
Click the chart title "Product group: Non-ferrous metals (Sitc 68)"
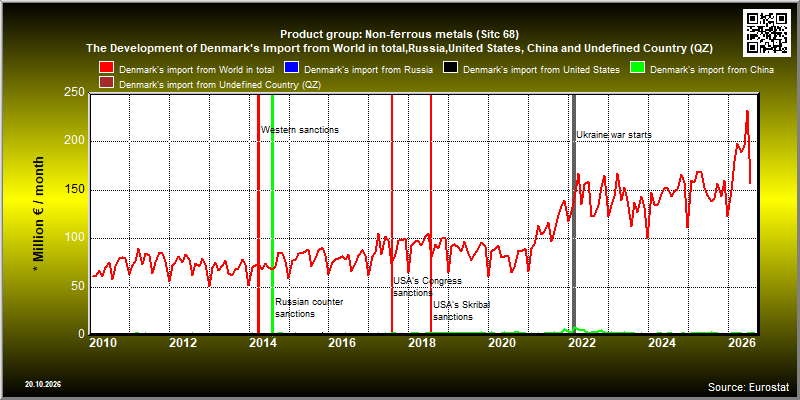[399, 35]
